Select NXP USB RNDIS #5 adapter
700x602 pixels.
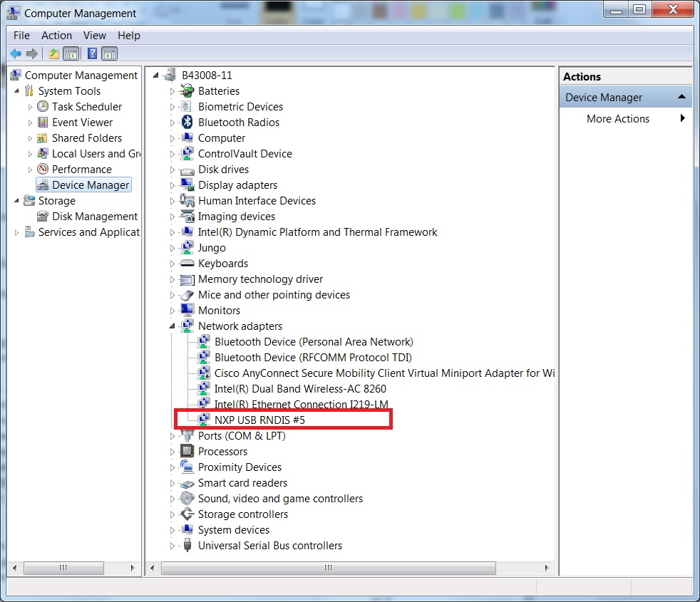(x=259, y=420)
